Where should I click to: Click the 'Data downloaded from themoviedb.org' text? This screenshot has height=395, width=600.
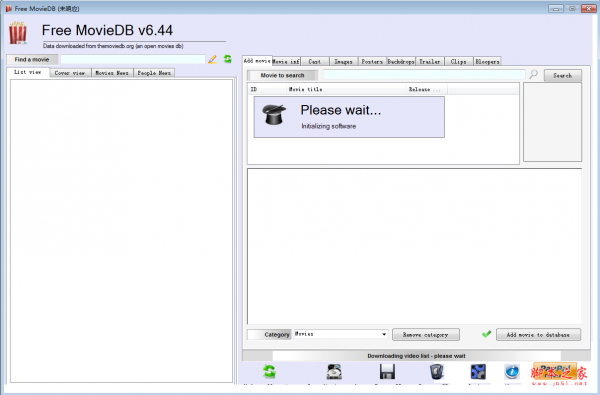click(113, 46)
